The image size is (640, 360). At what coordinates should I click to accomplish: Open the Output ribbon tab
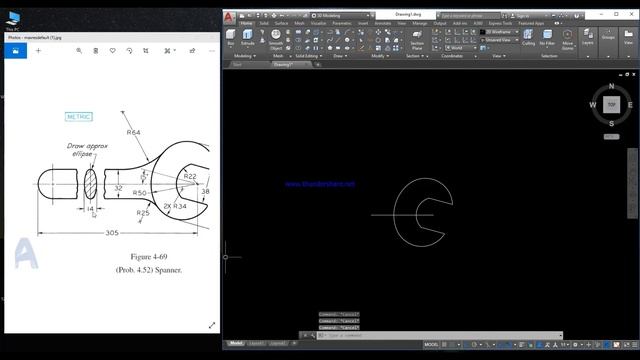(x=440, y=23)
